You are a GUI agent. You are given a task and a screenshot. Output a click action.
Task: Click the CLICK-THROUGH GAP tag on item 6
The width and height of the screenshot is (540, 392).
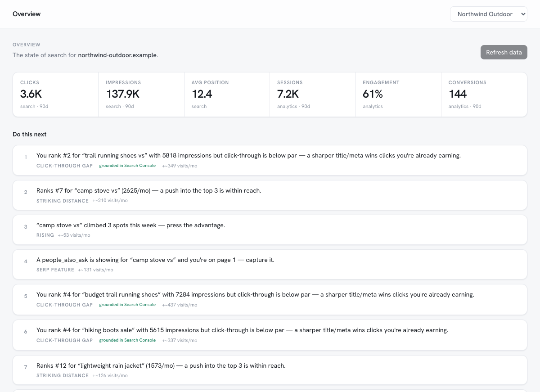pos(64,340)
